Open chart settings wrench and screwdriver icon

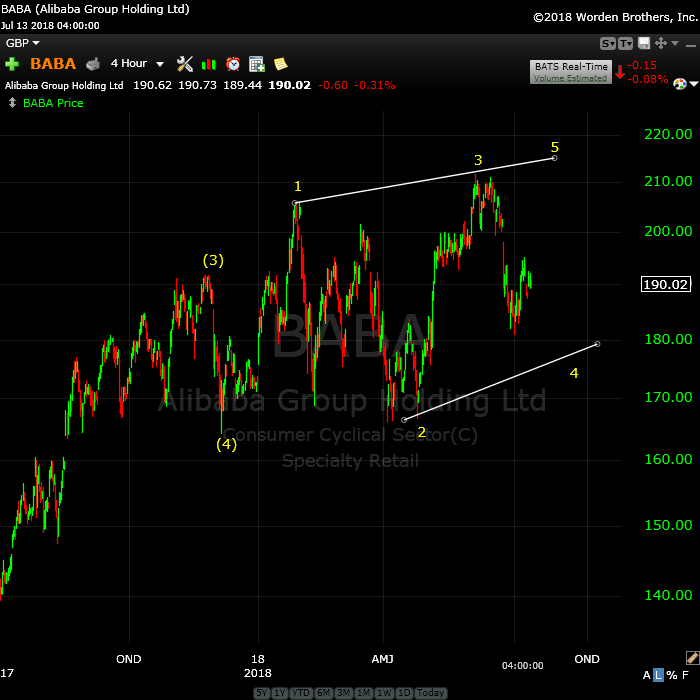(x=184, y=64)
